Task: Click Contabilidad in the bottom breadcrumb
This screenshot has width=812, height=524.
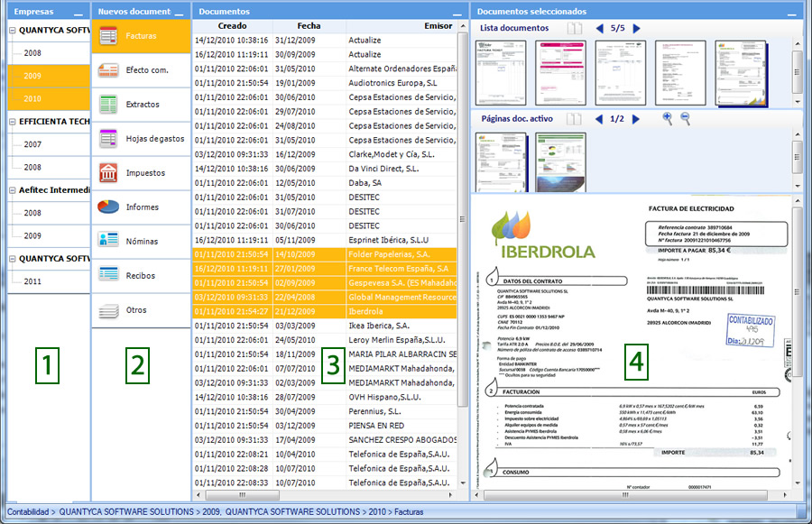Action: click(x=28, y=512)
